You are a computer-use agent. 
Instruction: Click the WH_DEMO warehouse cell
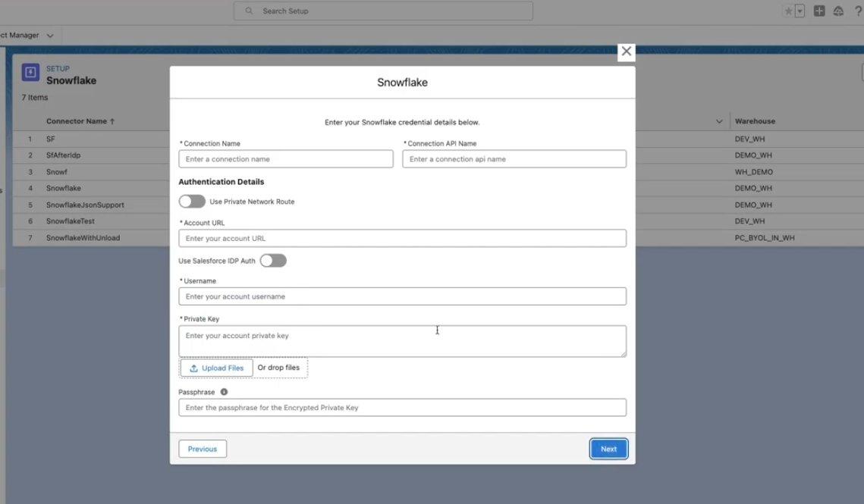click(x=754, y=172)
